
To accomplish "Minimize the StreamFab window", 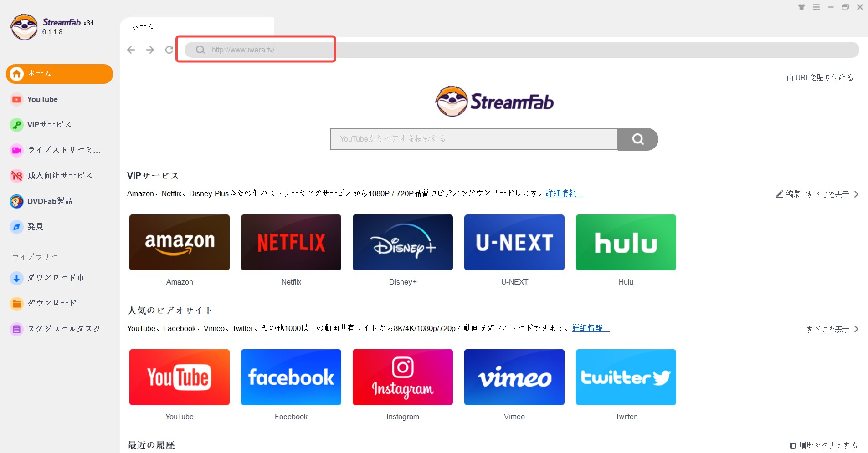I will (x=831, y=7).
